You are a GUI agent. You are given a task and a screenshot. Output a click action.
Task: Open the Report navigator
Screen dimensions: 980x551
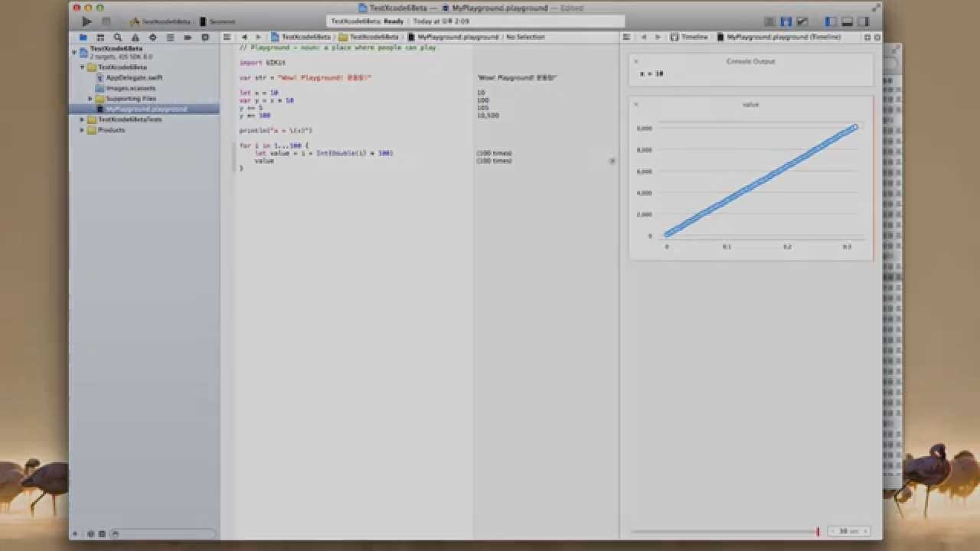pos(205,37)
